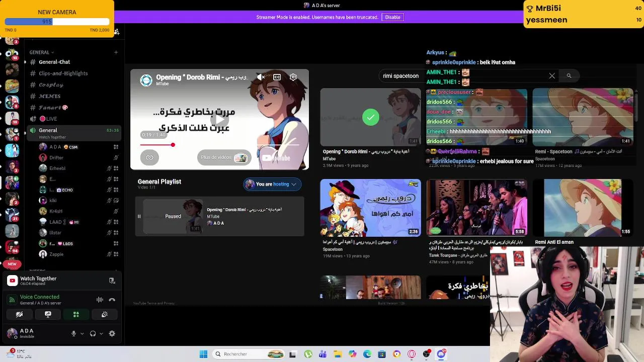Open the Remi Anti El aman video thumbnail
This screenshot has height=362, width=644.
click(x=583, y=208)
